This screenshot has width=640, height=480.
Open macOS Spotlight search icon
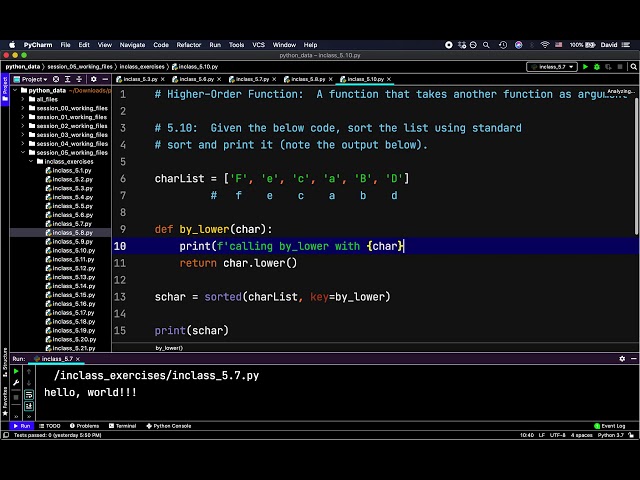pos(486,45)
